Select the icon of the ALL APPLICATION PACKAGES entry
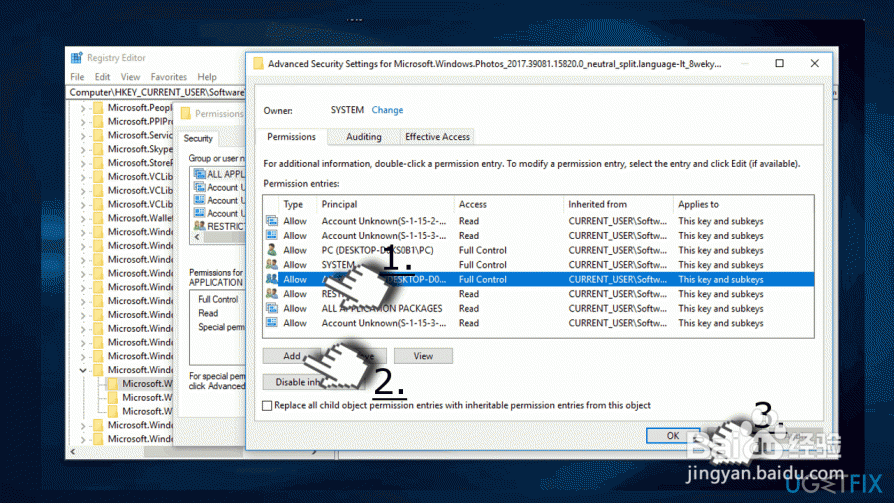The height and width of the screenshot is (504, 894). (272, 308)
